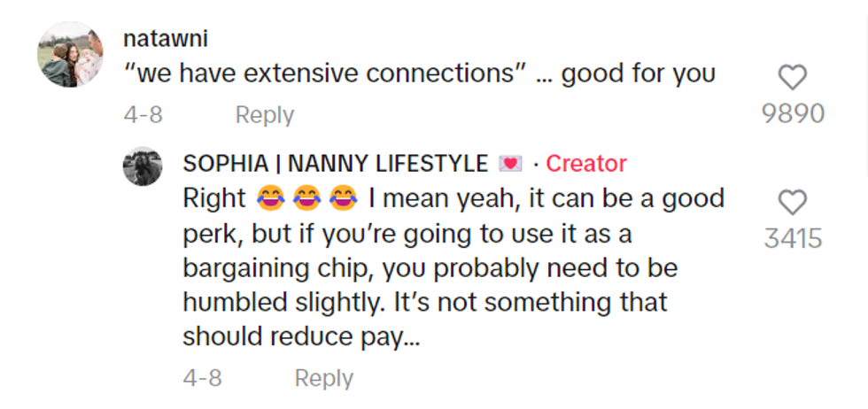This screenshot has width=868, height=409.
Task: Like natawni's comment with the heart
Action: pos(792,78)
